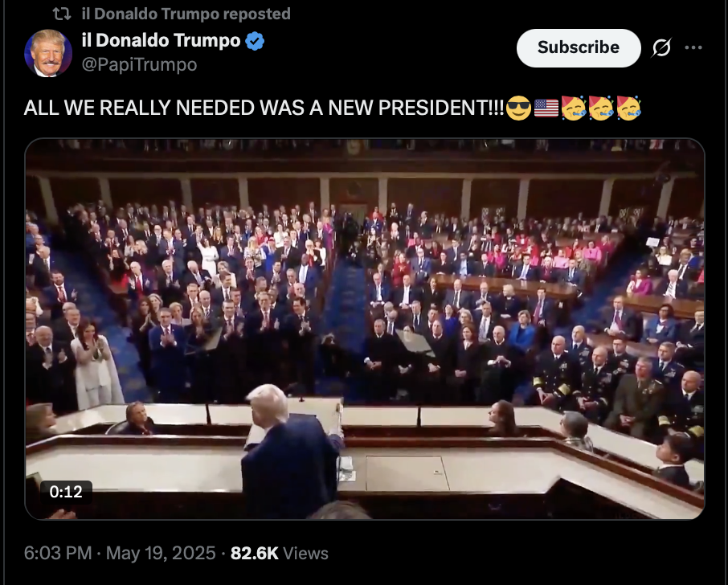
Task: Play the House chamber video
Action: click(365, 329)
